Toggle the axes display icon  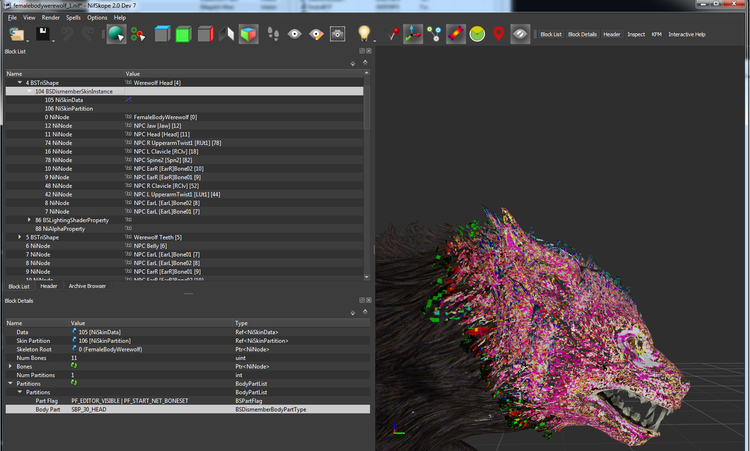pyautogui.click(x=413, y=34)
